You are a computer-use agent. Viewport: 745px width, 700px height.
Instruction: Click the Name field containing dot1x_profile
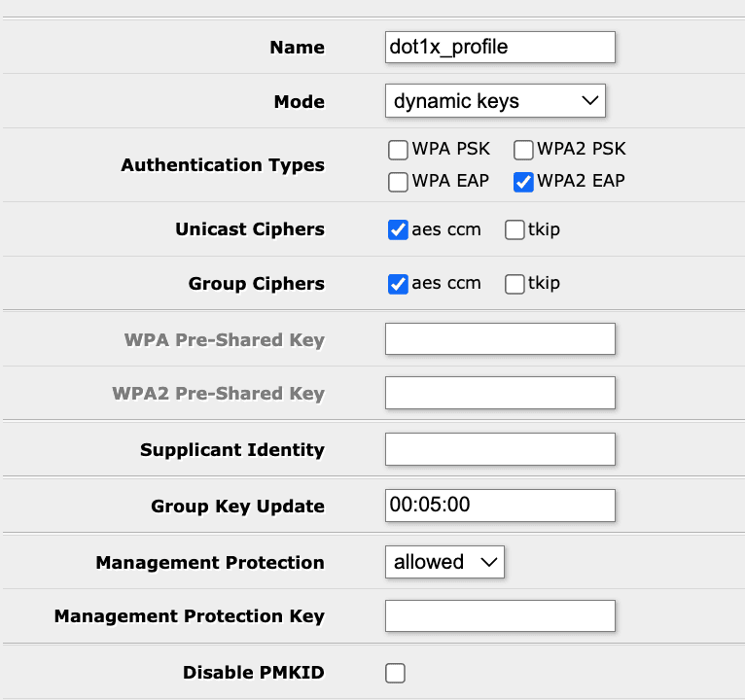click(500, 47)
